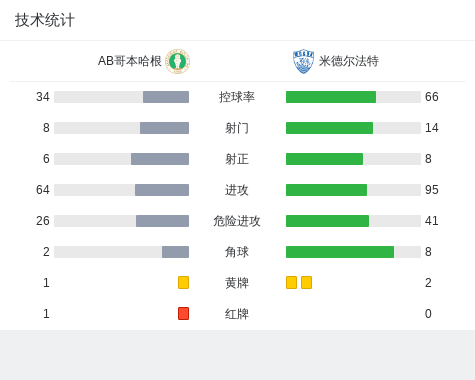Click the gray 危险进攻 bar showing 26
Image resolution: width=475 pixels, height=380 pixels.
click(x=162, y=221)
